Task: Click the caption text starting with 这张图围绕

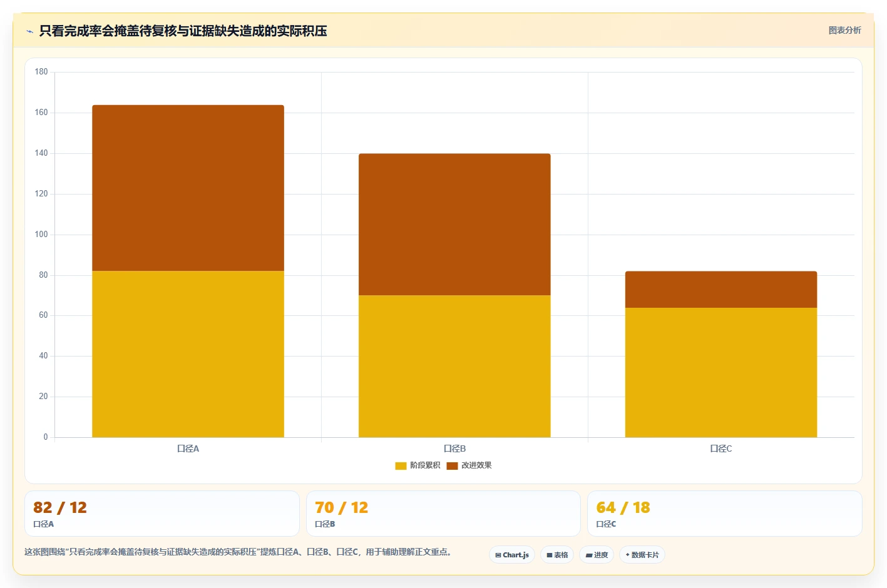Action: click(238, 552)
